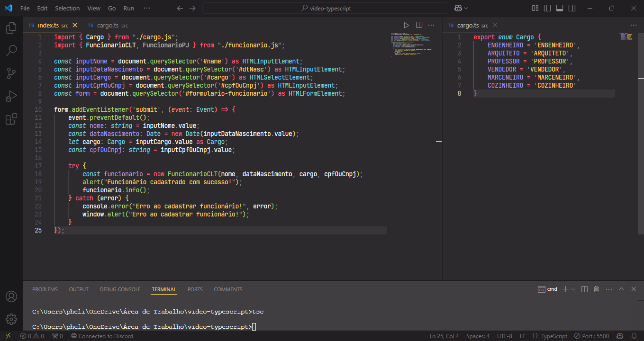Open the File menu
The width and height of the screenshot is (644, 341).
[x=25, y=8]
